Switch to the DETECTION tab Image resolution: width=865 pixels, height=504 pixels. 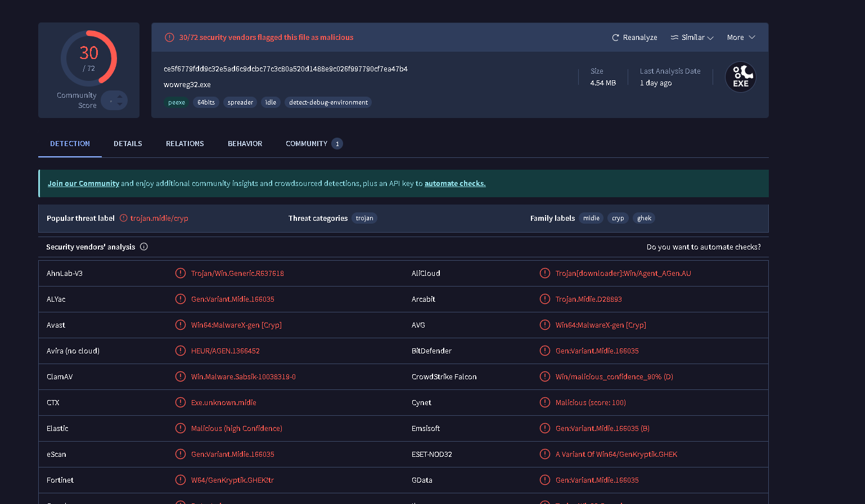pyautogui.click(x=70, y=144)
